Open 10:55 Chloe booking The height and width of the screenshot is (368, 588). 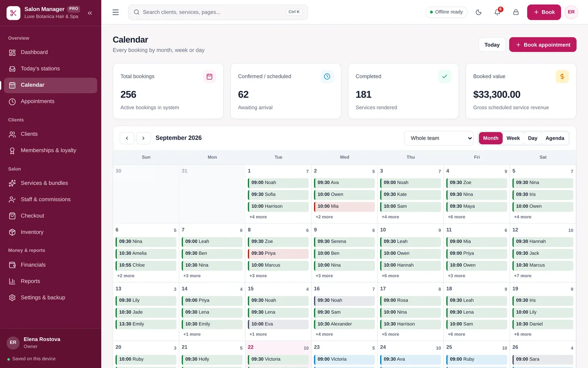click(146, 265)
